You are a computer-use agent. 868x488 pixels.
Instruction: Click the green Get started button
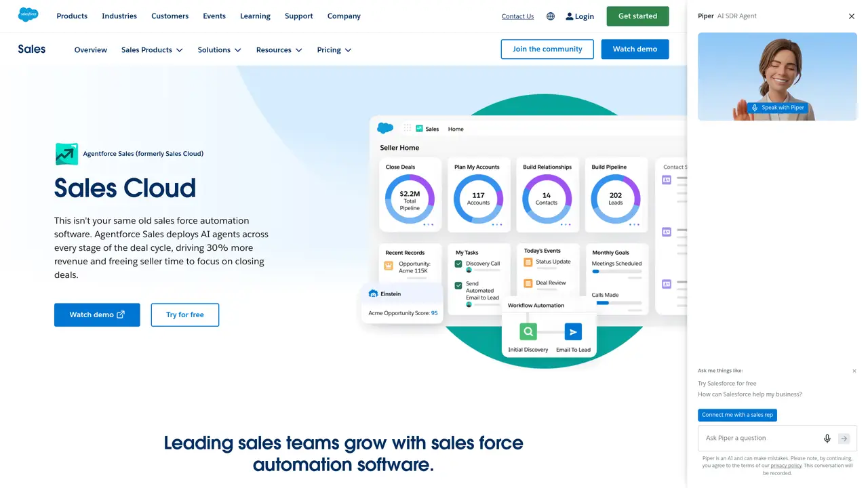pos(637,16)
